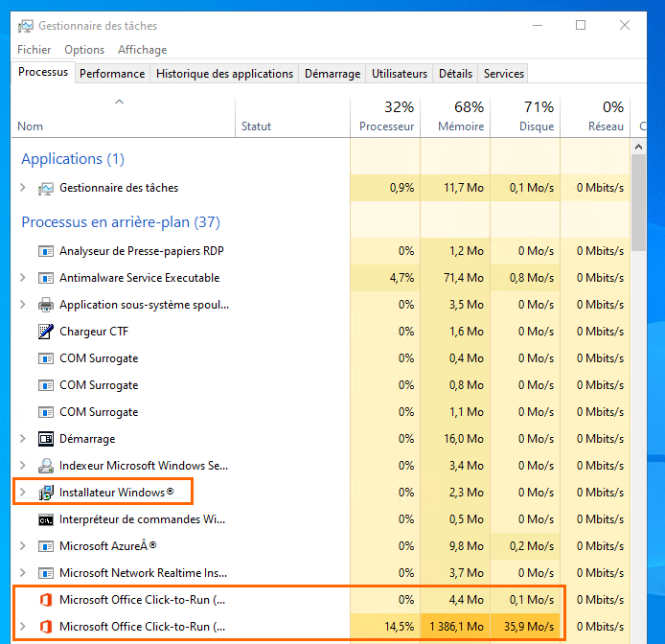The height and width of the screenshot is (644, 665).
Task: Click the last Microsoft Office Click-to-Run icon
Action: [46, 627]
